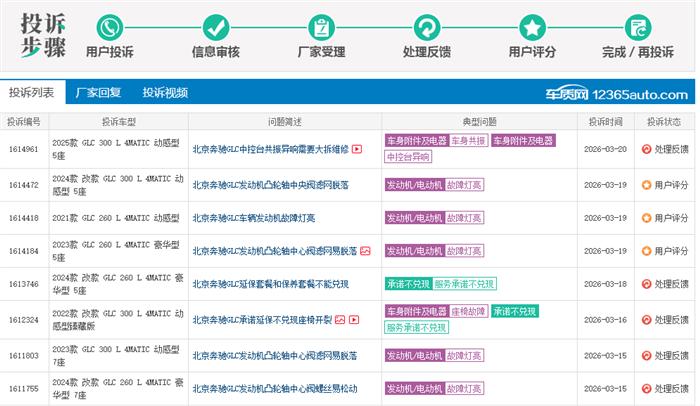Switch to the 投诉视频 tab

pos(164,93)
